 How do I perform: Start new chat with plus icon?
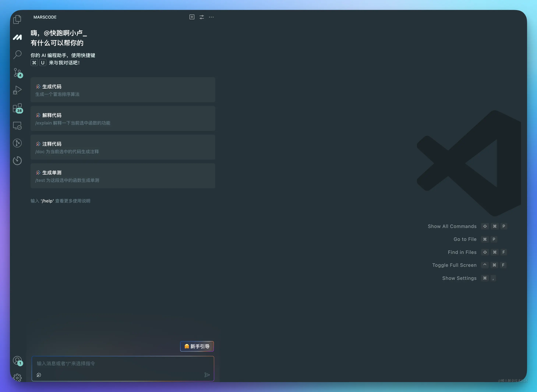pyautogui.click(x=192, y=17)
